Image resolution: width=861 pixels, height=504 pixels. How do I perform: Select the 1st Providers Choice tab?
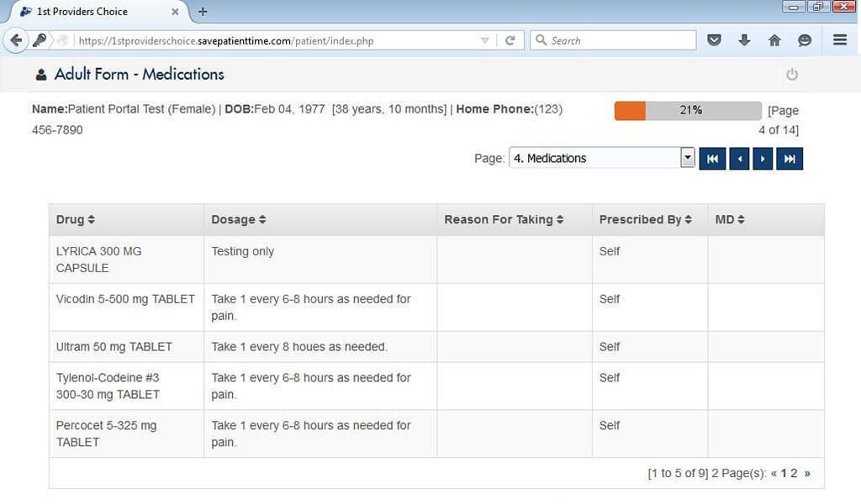(x=92, y=12)
